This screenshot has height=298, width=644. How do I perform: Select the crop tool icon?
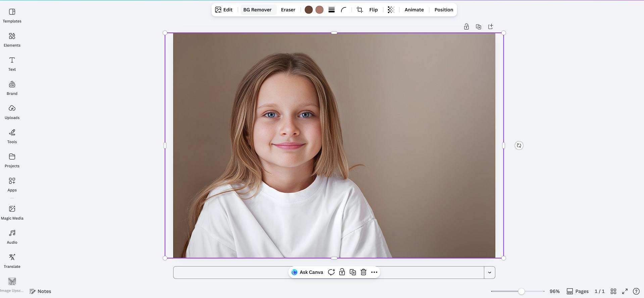(360, 10)
